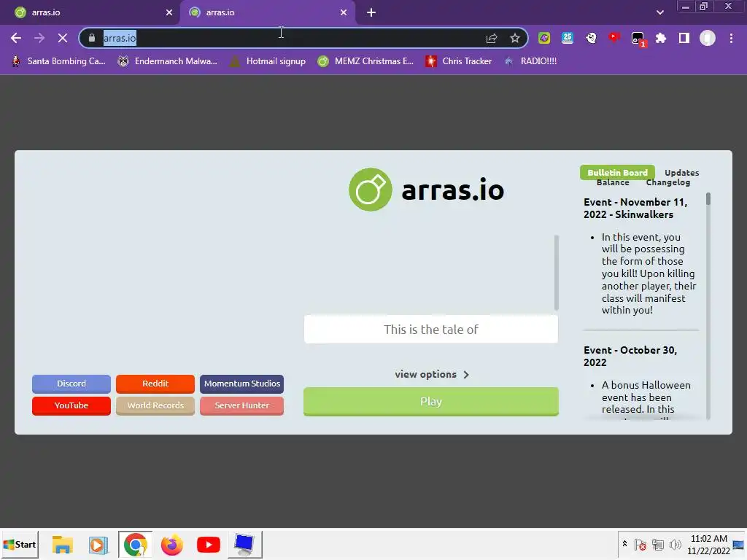Open the Reddit button

(155, 384)
